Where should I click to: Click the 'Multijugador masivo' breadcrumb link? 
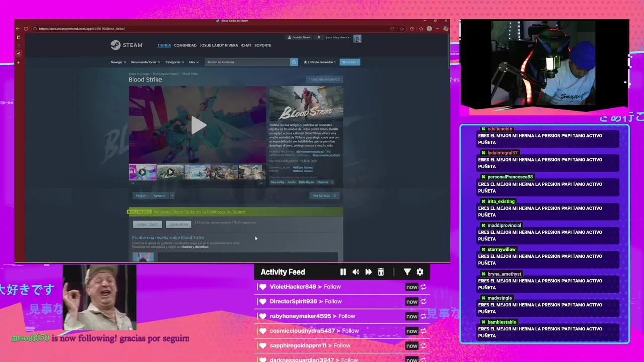166,74
